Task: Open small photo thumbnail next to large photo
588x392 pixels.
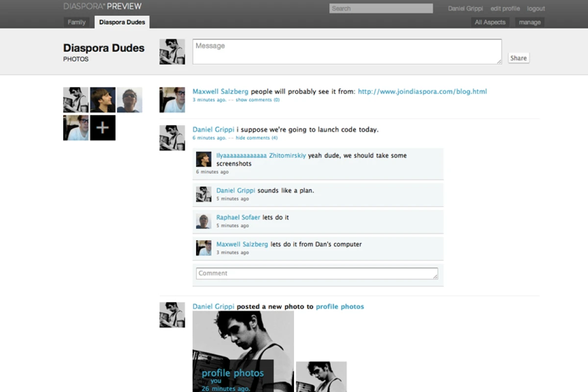Action: (x=321, y=377)
